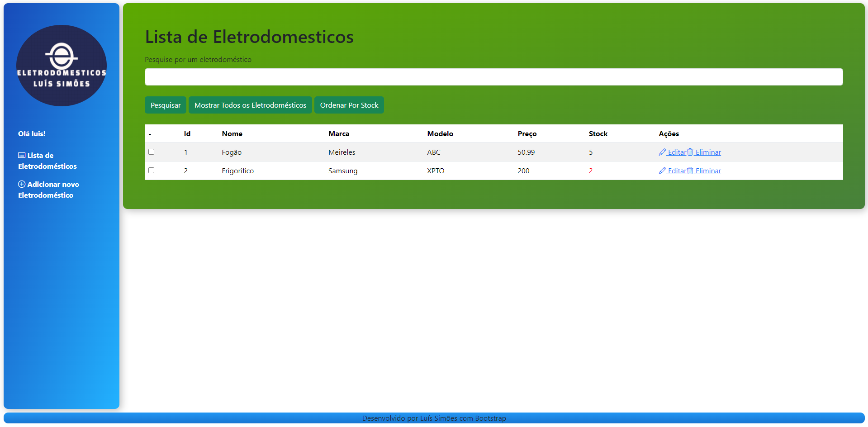Click the Stock column header
The width and height of the screenshot is (868, 427).
598,134
